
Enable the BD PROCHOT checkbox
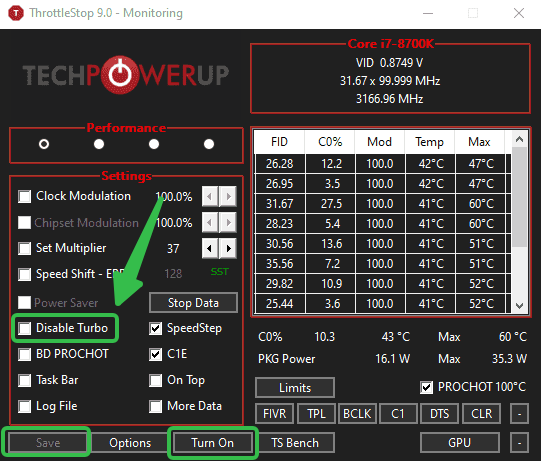click(x=24, y=354)
